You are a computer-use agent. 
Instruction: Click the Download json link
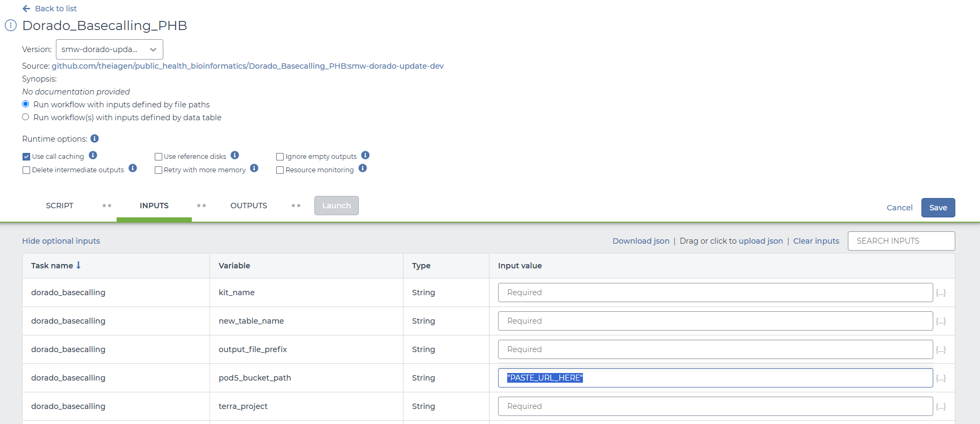click(640, 241)
